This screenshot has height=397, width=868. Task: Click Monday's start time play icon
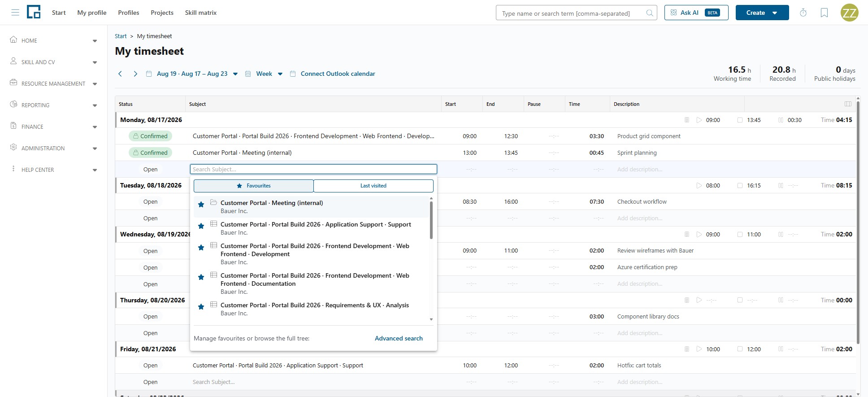click(699, 120)
